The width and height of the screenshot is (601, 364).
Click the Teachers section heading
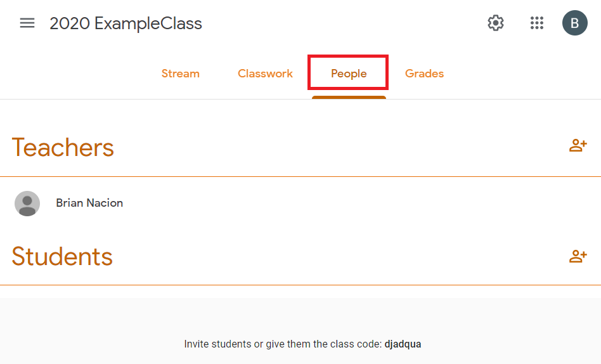[63, 147]
